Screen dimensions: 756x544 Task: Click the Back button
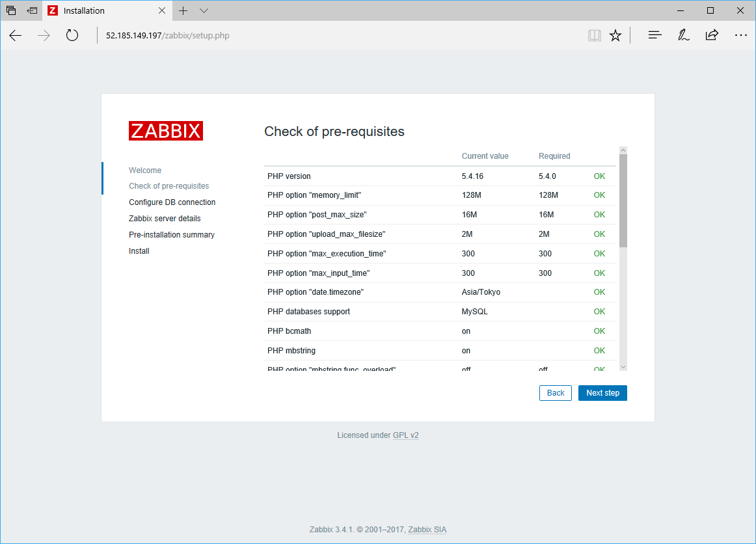coord(555,392)
